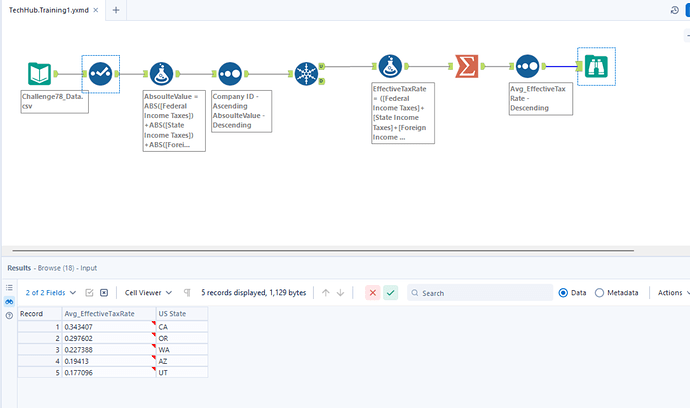Image resolution: width=690 pixels, height=408 pixels.
Task: Open the Actions dropdown menu
Action: 673,293
